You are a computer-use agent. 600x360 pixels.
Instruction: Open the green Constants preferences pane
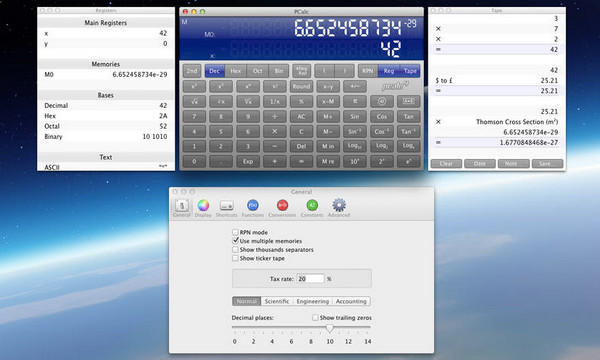pos(312,208)
